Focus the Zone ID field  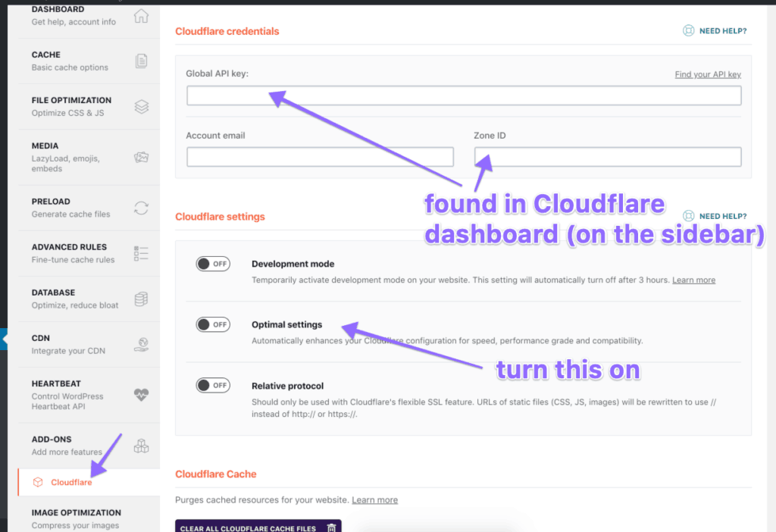[608, 157]
